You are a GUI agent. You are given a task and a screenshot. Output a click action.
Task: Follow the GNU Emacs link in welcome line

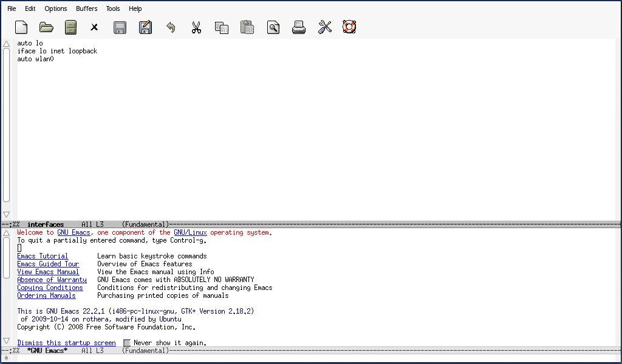coord(73,233)
